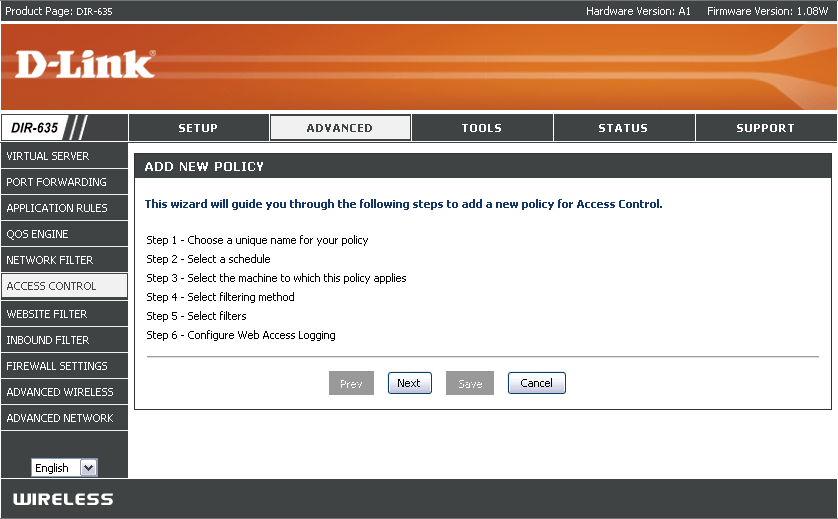
Task: Click the DIR-635 model label
Action: [x=34, y=128]
